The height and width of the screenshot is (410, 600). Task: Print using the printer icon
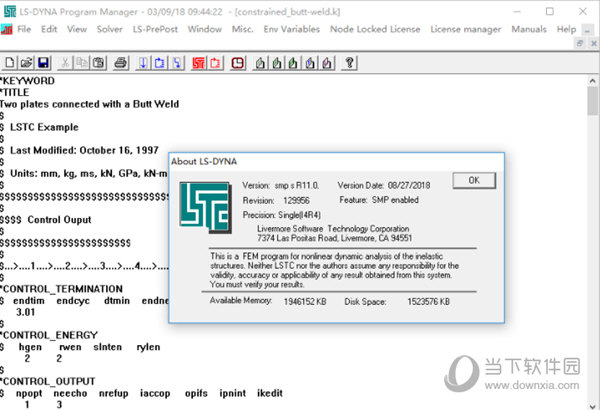point(121,63)
